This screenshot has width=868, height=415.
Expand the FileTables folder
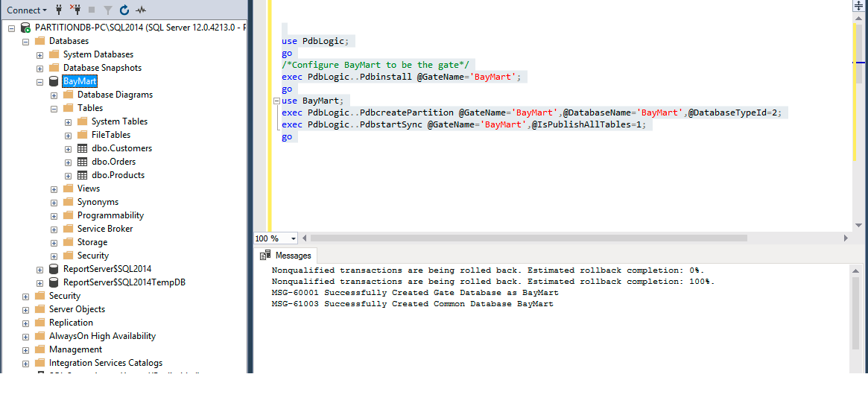[68, 135]
